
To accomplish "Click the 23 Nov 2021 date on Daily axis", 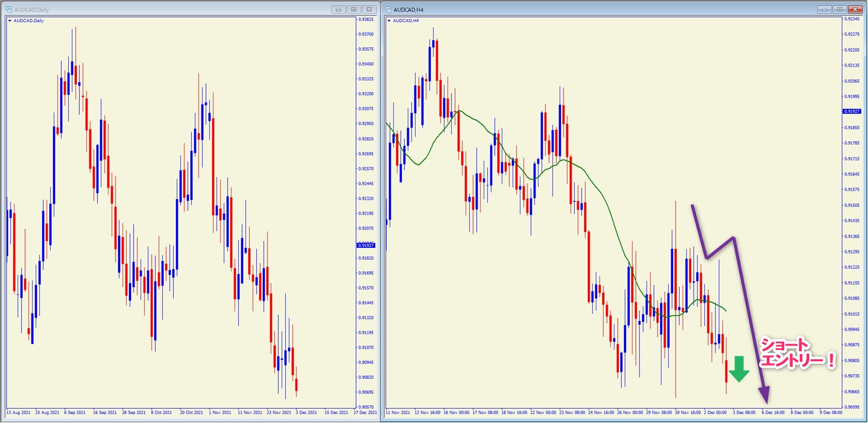I will (x=279, y=412).
